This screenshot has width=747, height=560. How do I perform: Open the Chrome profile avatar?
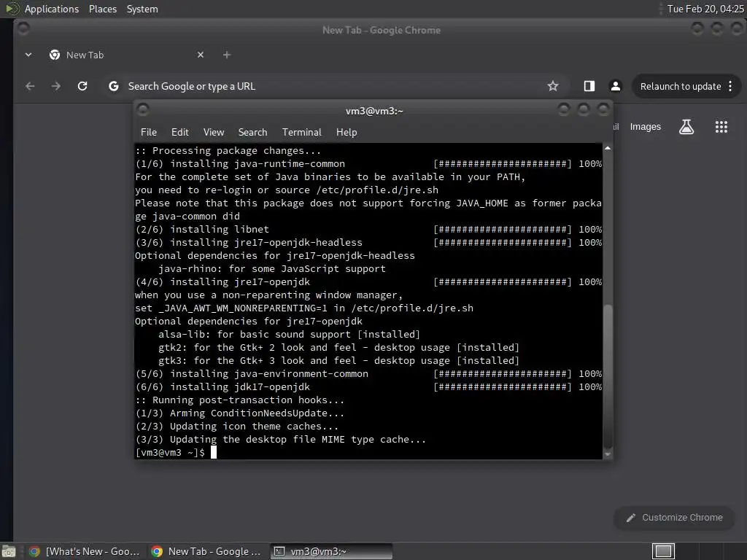coord(616,86)
